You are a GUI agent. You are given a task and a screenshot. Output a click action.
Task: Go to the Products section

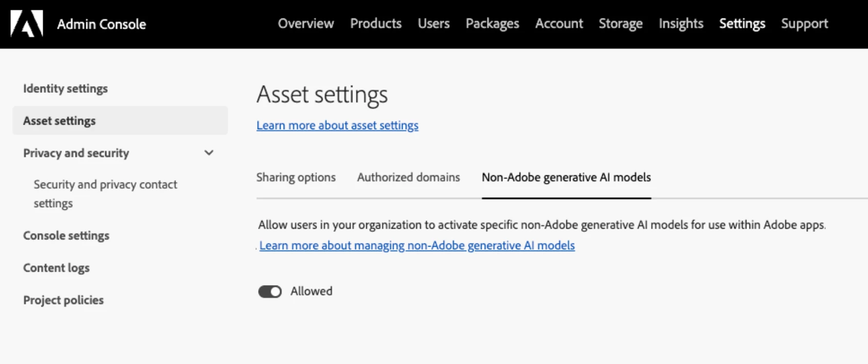pos(376,24)
